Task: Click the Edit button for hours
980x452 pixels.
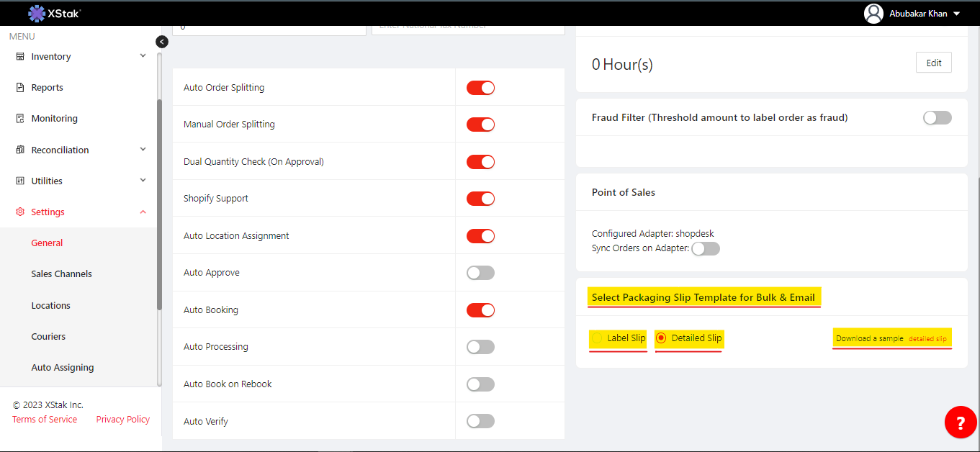Action: click(x=933, y=63)
